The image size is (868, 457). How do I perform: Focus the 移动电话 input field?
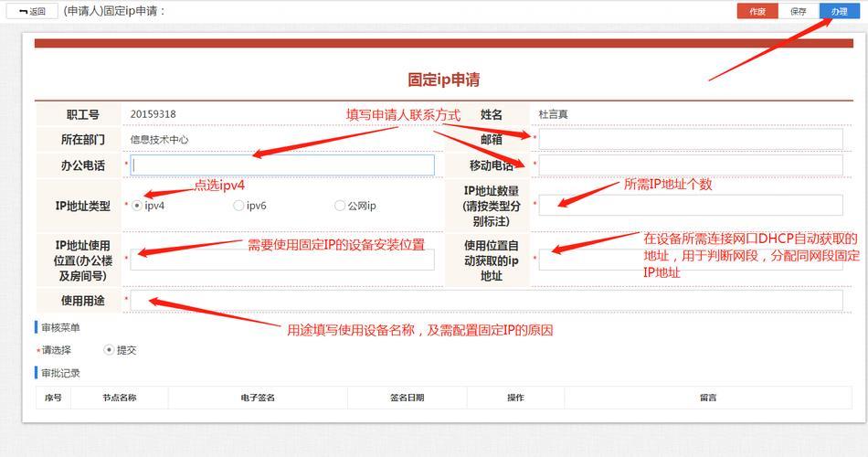[x=691, y=165]
